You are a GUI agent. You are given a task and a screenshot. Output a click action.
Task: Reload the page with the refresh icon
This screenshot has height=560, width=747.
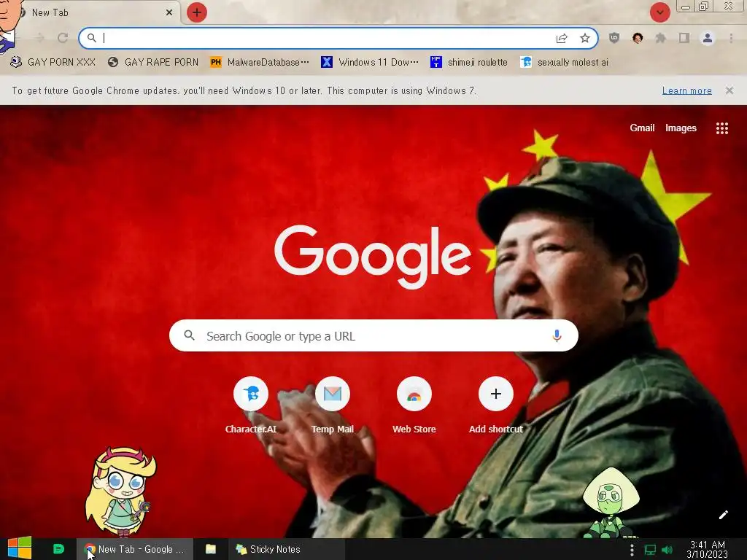[x=63, y=38]
